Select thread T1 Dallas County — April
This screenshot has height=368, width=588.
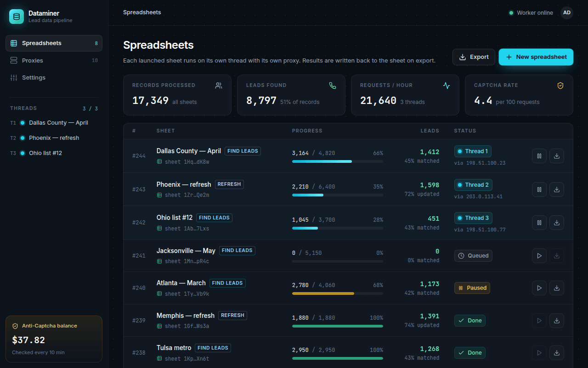54,123
